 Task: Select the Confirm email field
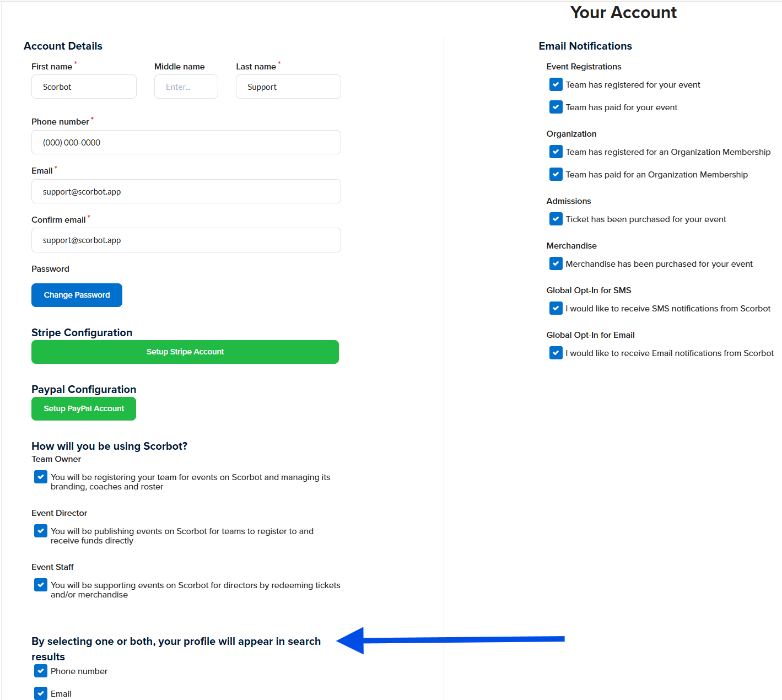click(186, 240)
